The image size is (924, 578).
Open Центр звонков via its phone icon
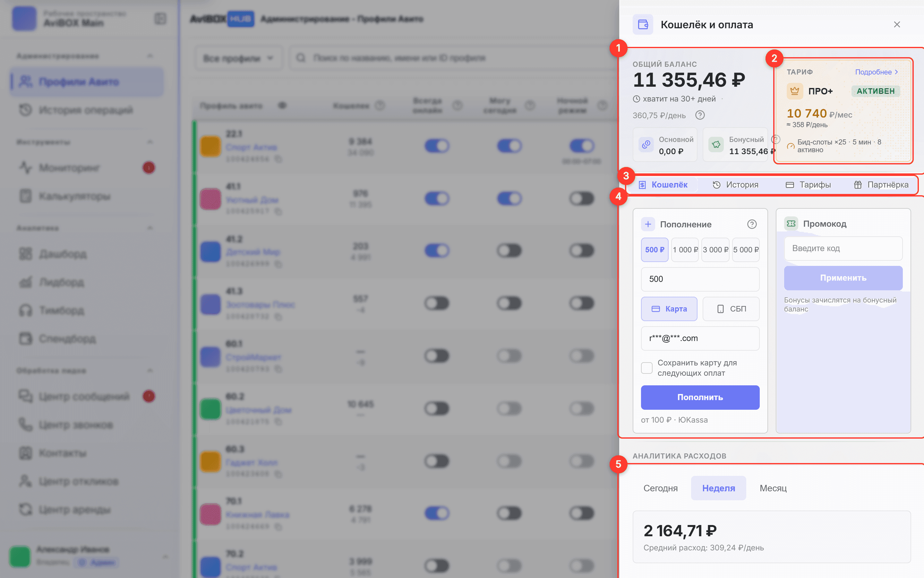point(26,425)
